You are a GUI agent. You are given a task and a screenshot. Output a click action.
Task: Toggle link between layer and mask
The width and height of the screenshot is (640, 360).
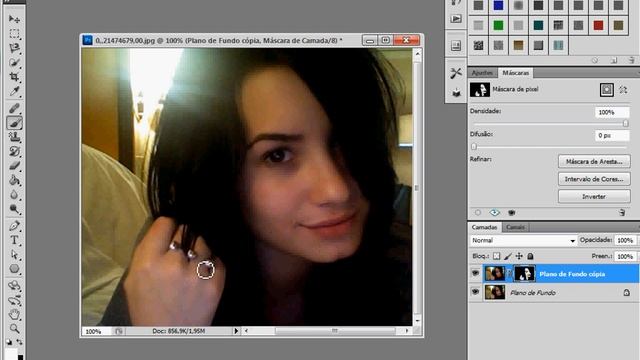click(x=509, y=273)
